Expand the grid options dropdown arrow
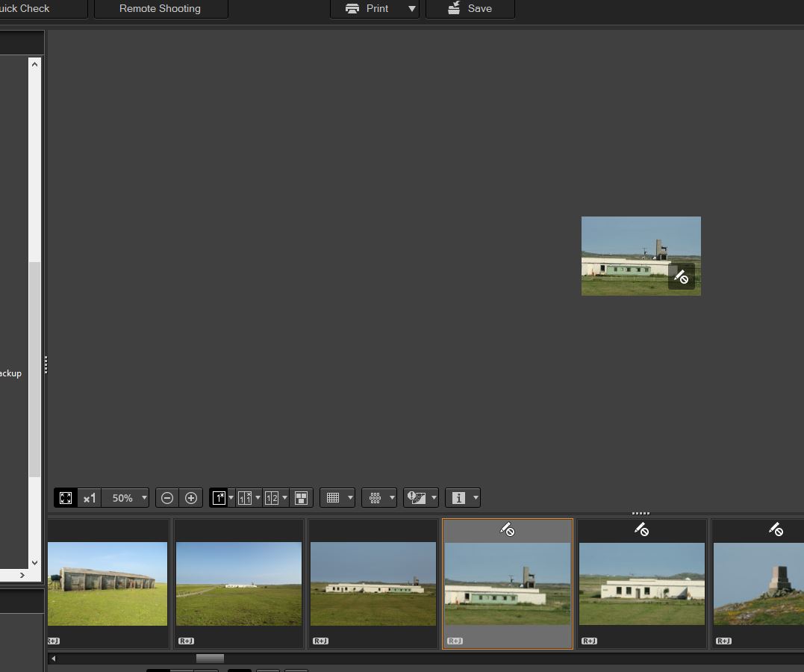The image size is (804, 672). click(x=350, y=498)
